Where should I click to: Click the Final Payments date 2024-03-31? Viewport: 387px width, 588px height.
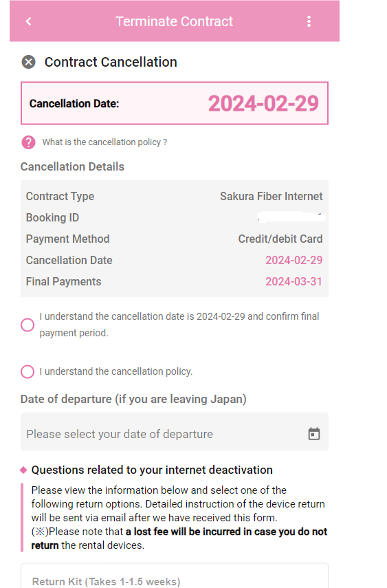(x=294, y=282)
